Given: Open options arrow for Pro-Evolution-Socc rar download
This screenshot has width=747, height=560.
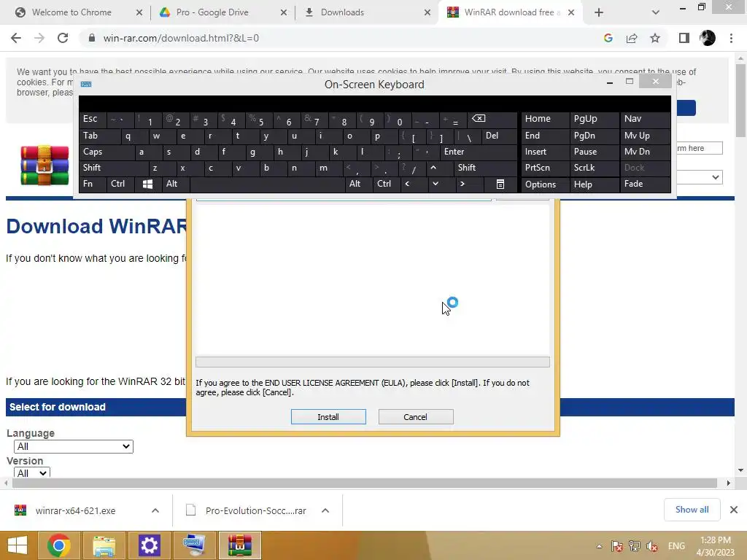Looking at the screenshot, I should [x=325, y=510].
